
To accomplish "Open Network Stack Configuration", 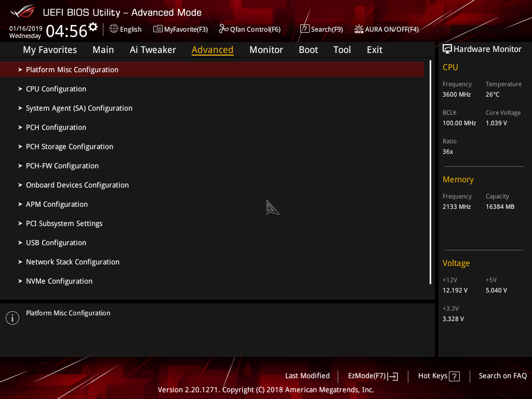I will pyautogui.click(x=72, y=261).
